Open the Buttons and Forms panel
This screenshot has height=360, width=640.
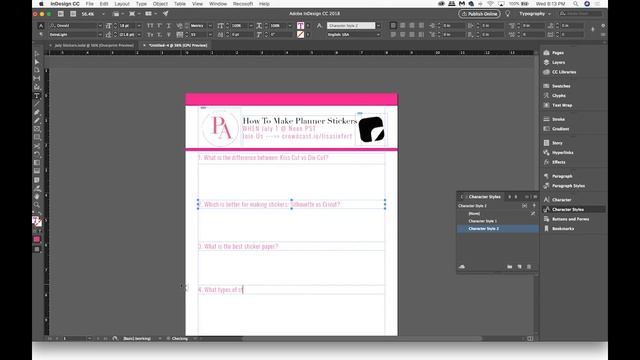point(570,219)
